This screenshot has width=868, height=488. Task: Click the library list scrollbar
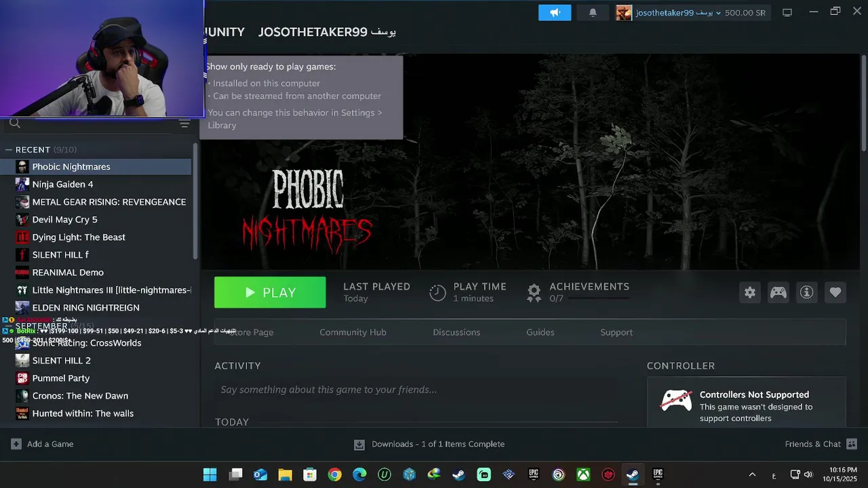pos(195,200)
